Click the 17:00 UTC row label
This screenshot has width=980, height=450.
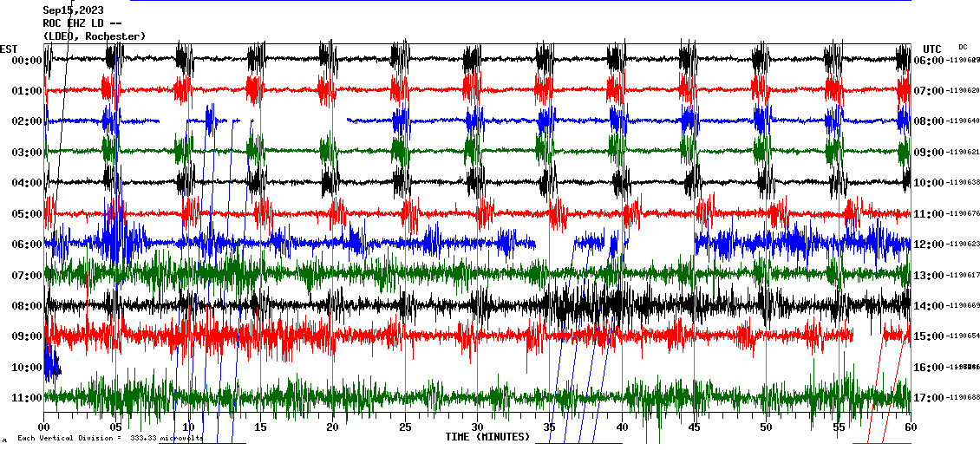(x=929, y=398)
